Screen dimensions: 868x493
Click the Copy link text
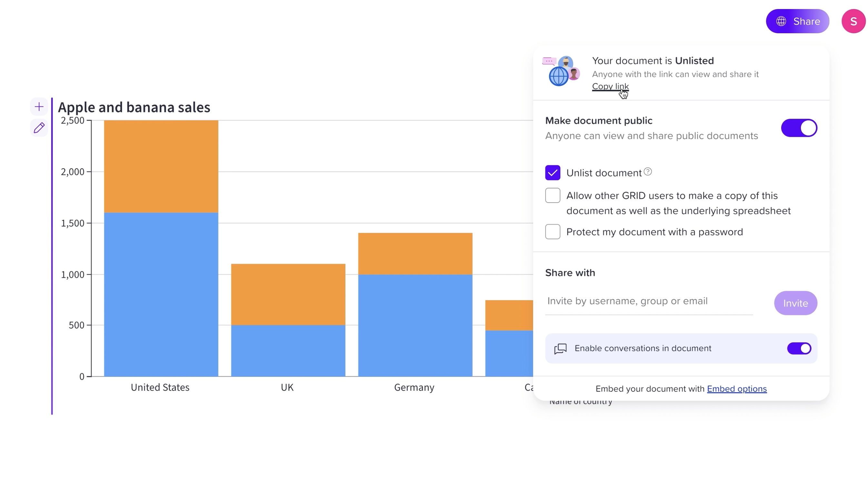pyautogui.click(x=611, y=86)
